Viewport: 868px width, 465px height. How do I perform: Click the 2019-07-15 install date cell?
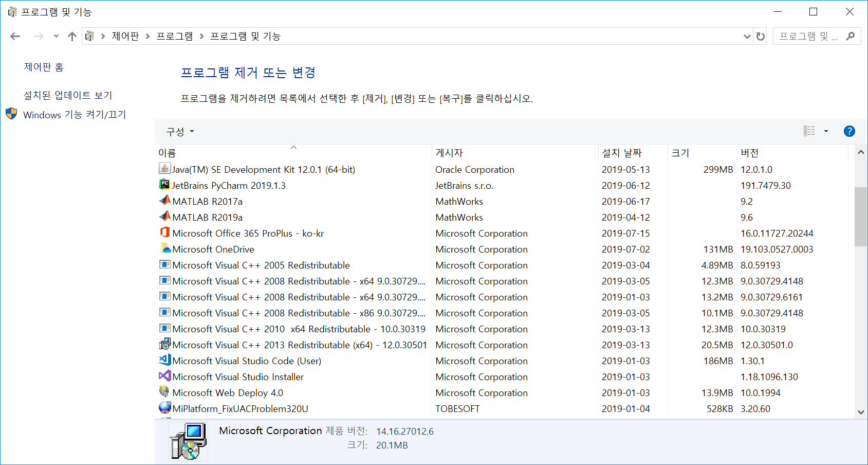pyautogui.click(x=625, y=233)
